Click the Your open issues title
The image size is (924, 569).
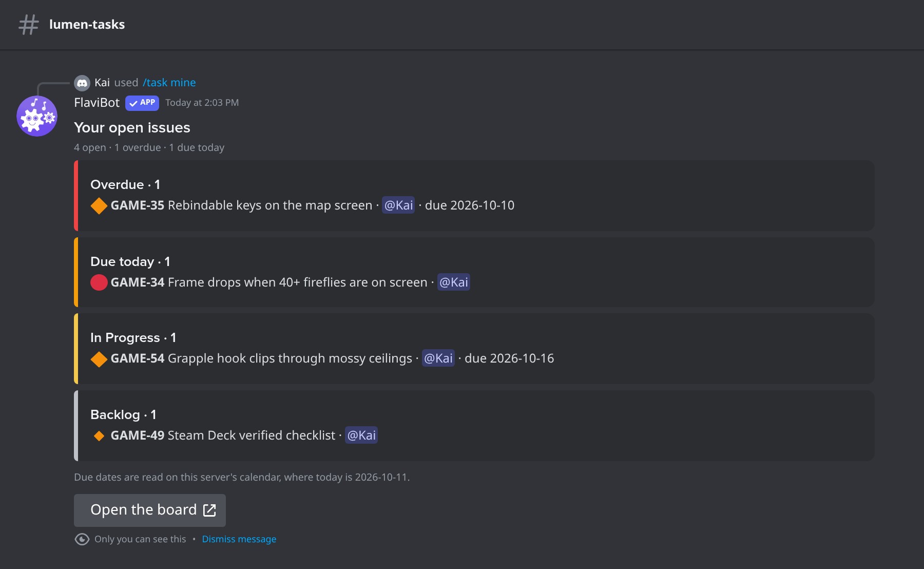132,128
